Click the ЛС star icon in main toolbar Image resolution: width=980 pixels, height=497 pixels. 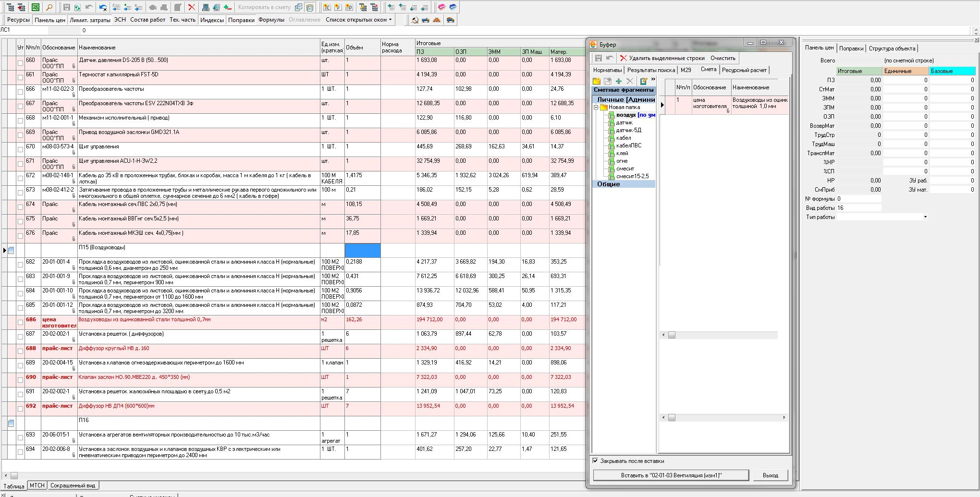point(327,7)
